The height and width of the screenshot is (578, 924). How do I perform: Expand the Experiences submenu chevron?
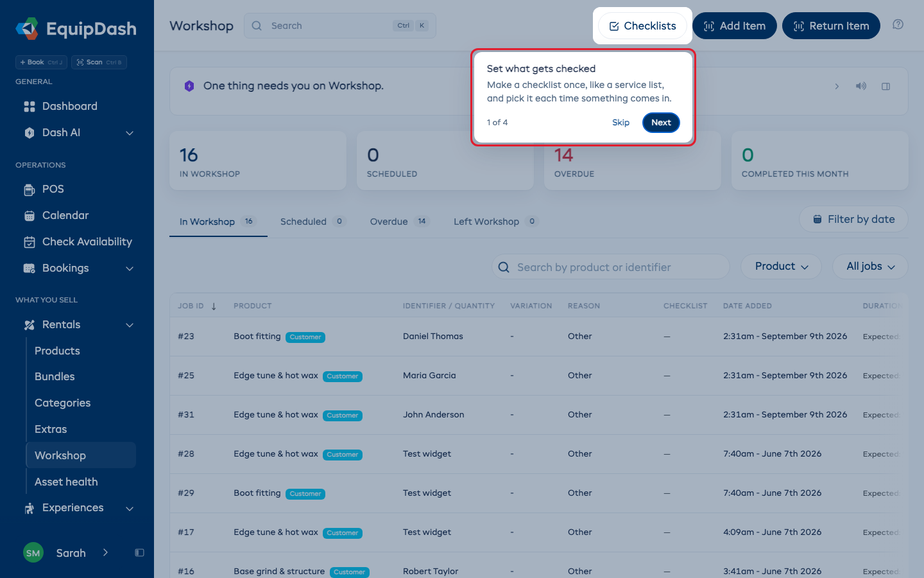[130, 509]
